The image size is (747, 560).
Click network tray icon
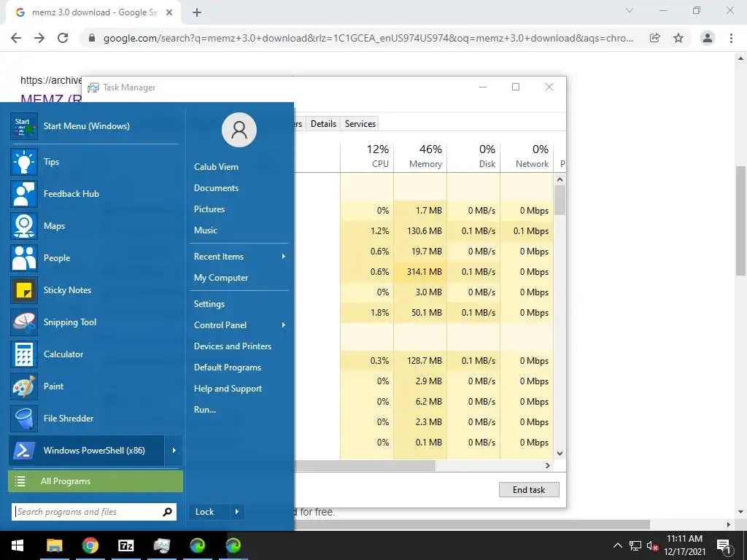[x=635, y=545]
